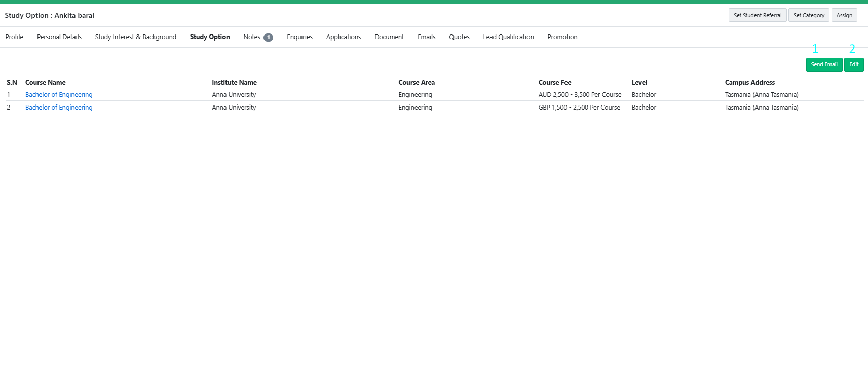Click the Course Name column header

tap(46, 83)
